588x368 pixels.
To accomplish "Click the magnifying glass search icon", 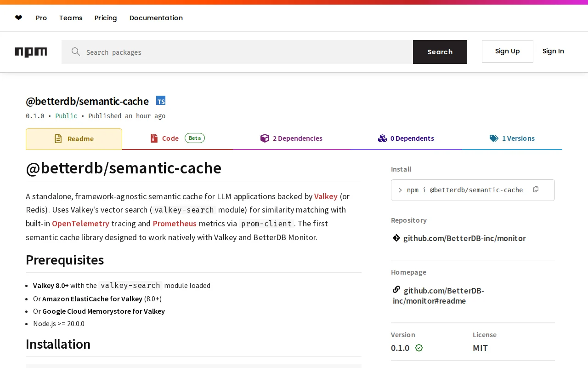I will (76, 52).
